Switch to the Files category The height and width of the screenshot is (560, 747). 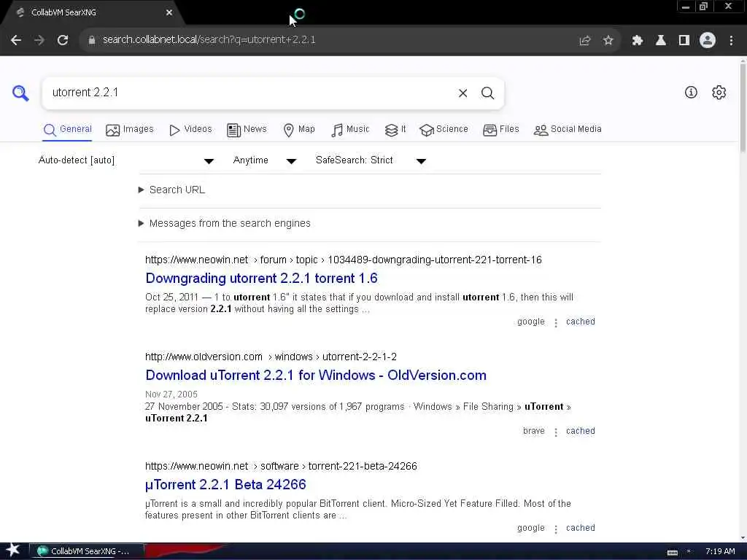tap(500, 130)
